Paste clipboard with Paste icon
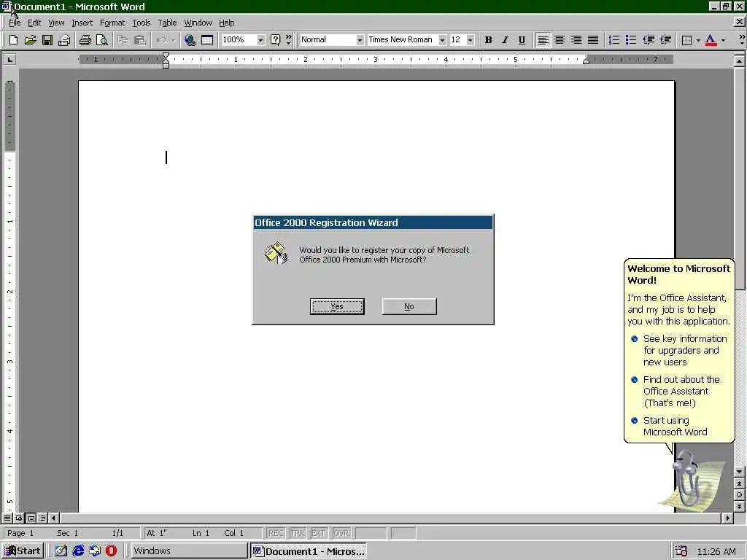 (x=139, y=40)
